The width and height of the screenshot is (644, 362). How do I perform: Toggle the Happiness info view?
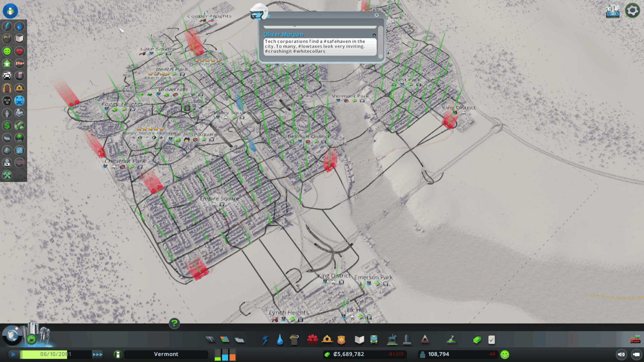pos(7,51)
